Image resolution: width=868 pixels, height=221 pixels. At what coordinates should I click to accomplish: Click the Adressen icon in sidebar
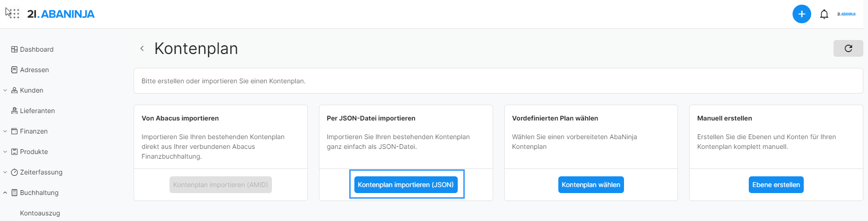[14, 70]
